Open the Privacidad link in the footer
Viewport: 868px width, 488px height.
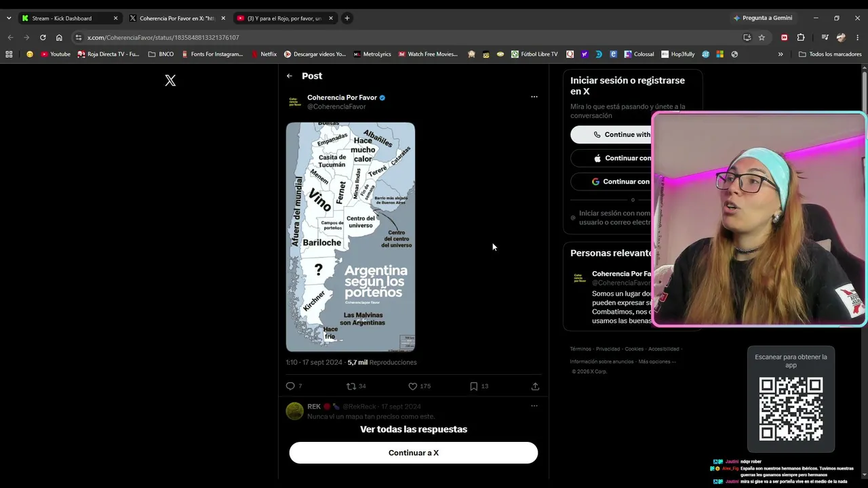tap(608, 349)
